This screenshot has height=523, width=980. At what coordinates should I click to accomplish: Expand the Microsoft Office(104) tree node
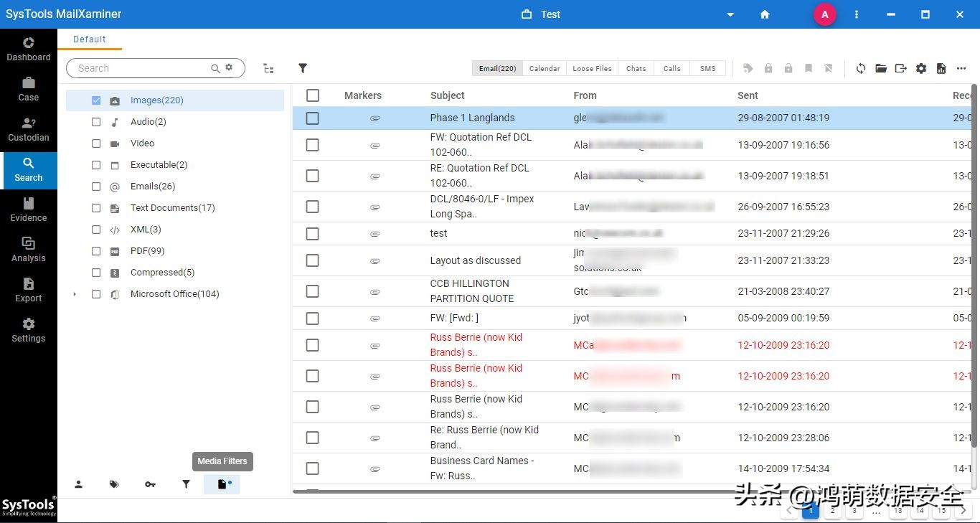tap(75, 294)
